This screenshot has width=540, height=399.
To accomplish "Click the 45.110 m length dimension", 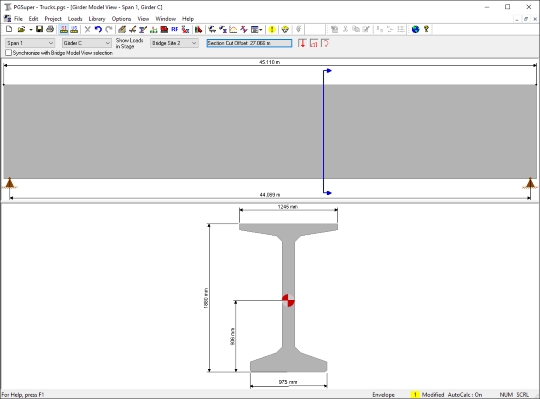I will pyautogui.click(x=270, y=62).
